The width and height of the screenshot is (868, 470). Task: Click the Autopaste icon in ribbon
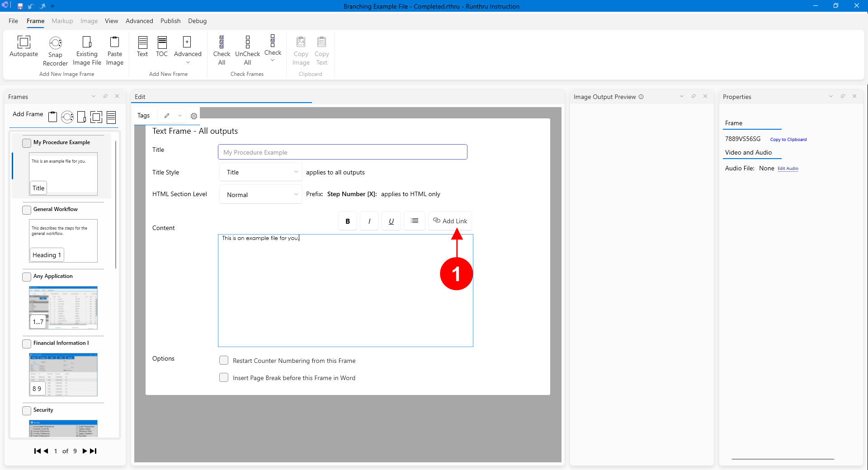tap(24, 42)
